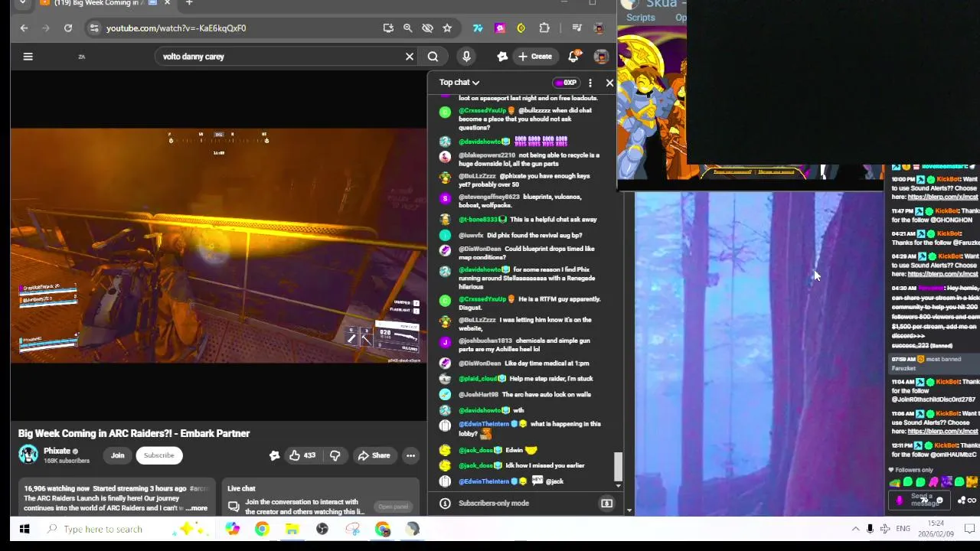The image size is (980, 551).
Task: Click the eye-slash icon in address bar
Action: pyautogui.click(x=427, y=28)
